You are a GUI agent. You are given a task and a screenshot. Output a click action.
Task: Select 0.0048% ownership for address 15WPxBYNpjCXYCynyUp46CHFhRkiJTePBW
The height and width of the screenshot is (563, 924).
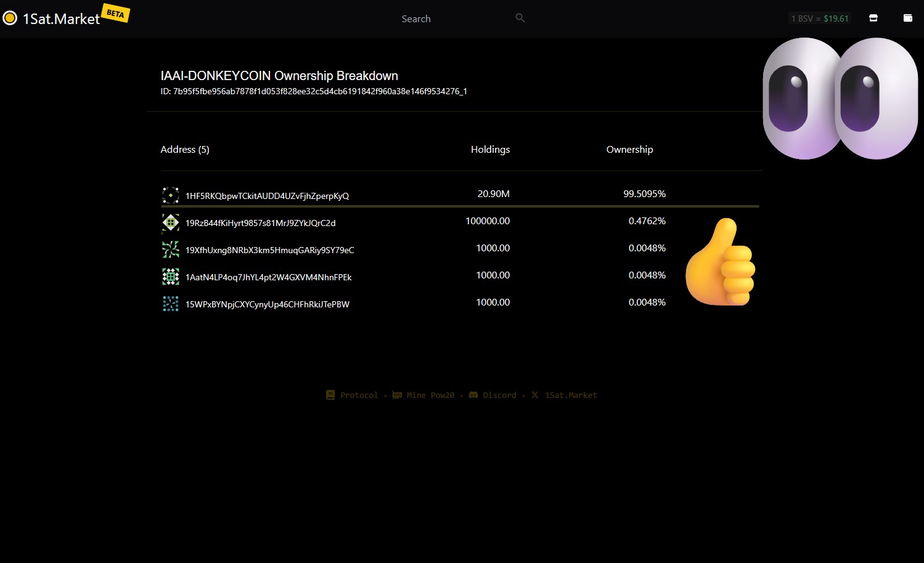647,302
